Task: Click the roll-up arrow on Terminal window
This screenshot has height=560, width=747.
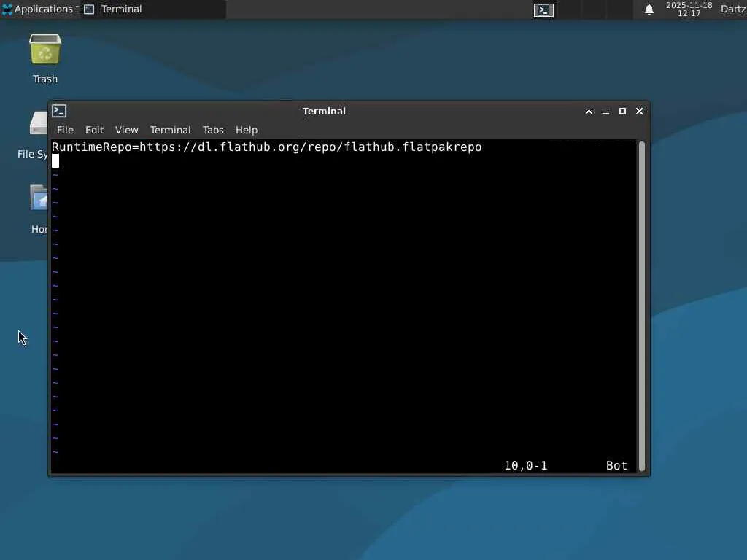Action: 589,112
